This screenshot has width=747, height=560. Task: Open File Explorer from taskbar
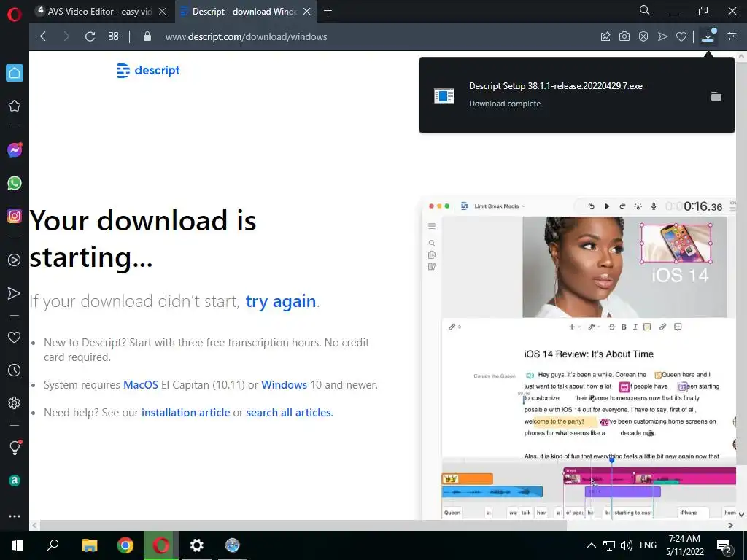pyautogui.click(x=89, y=545)
